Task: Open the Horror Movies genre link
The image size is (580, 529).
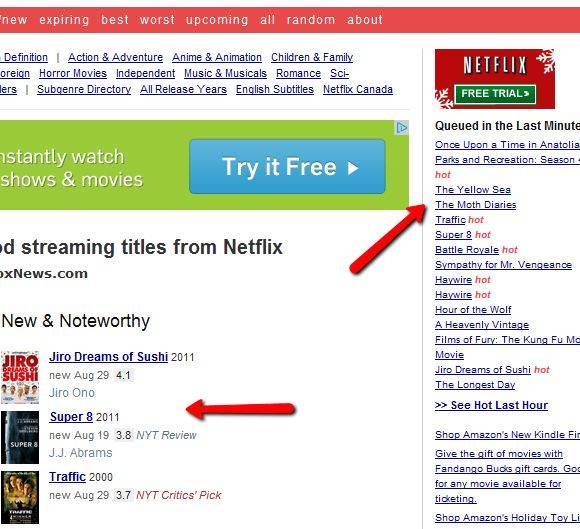Action: click(x=73, y=73)
